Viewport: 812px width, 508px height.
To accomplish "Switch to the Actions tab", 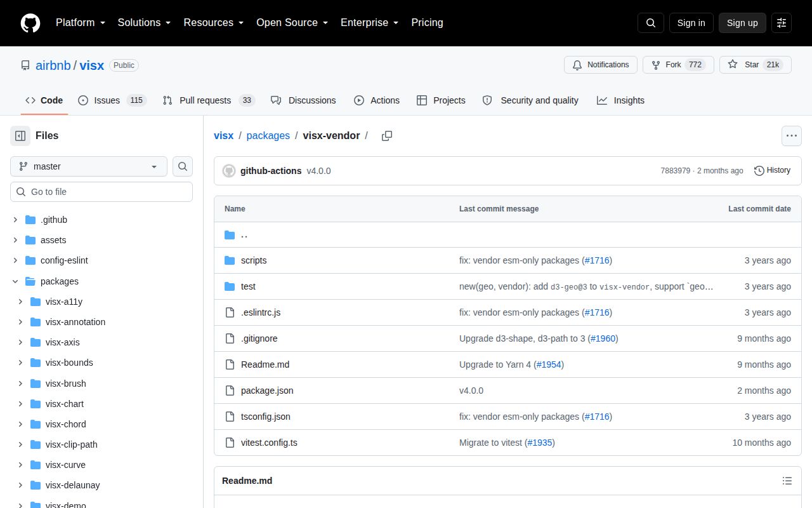I will [x=377, y=100].
